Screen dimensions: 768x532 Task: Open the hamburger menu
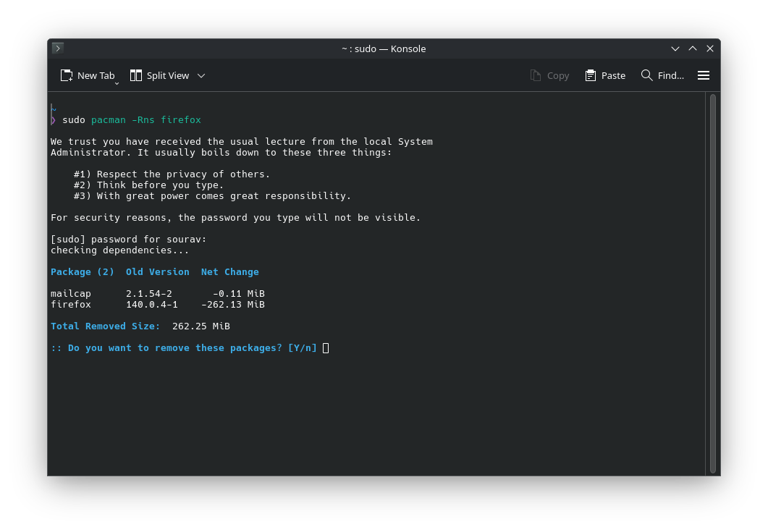(x=703, y=75)
